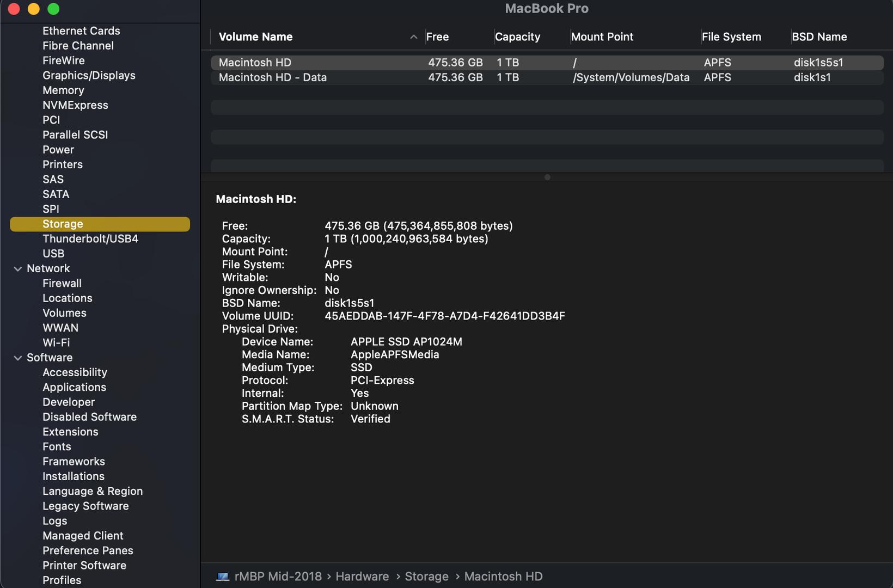Select the Macintosh HD volume row
This screenshot has width=893, height=588.
547,63
